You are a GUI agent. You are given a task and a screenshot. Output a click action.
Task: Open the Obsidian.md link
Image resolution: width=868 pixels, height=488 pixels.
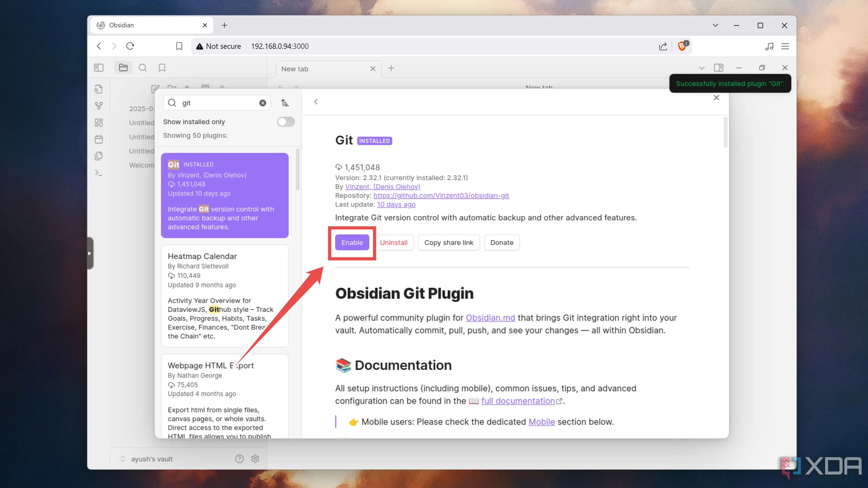click(x=490, y=318)
